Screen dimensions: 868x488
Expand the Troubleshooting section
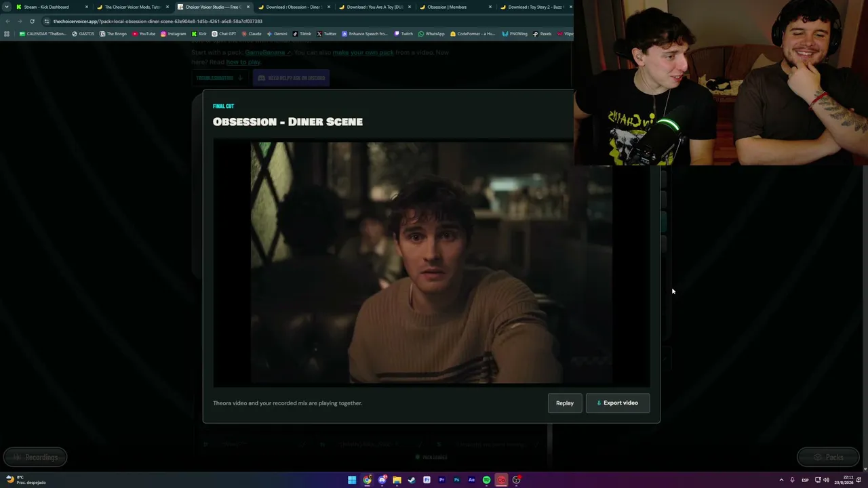tap(219, 78)
